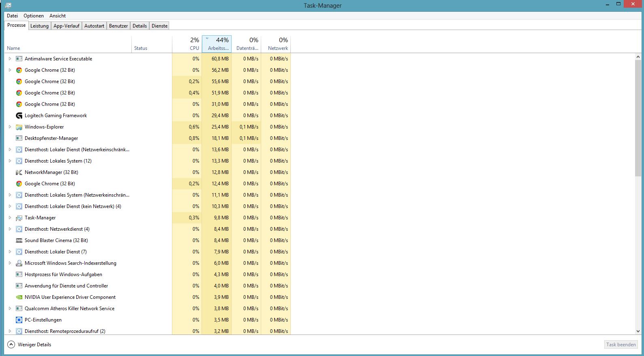Sort by the CPU column header
The width and height of the screenshot is (644, 356).
tap(187, 44)
